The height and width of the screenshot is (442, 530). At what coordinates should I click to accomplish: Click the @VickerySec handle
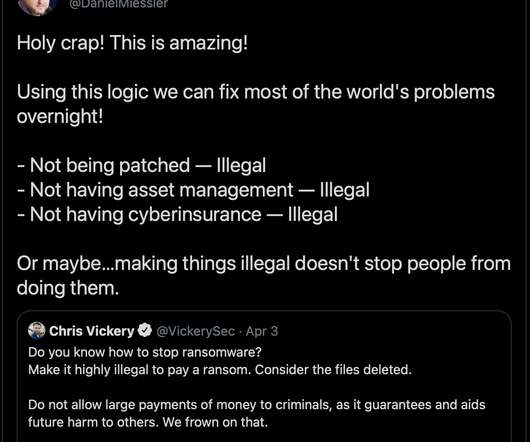coord(195,331)
